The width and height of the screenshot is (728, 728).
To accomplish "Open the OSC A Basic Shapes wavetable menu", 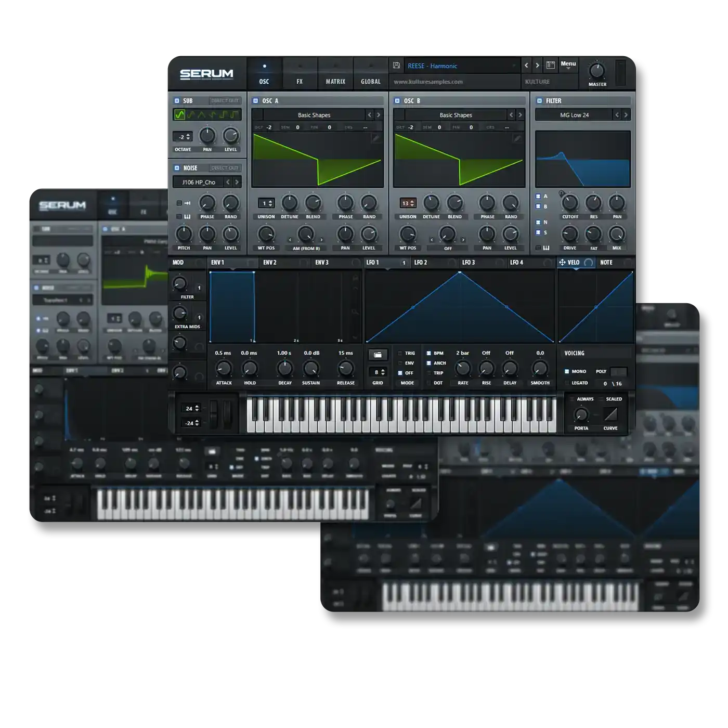I will point(314,115).
